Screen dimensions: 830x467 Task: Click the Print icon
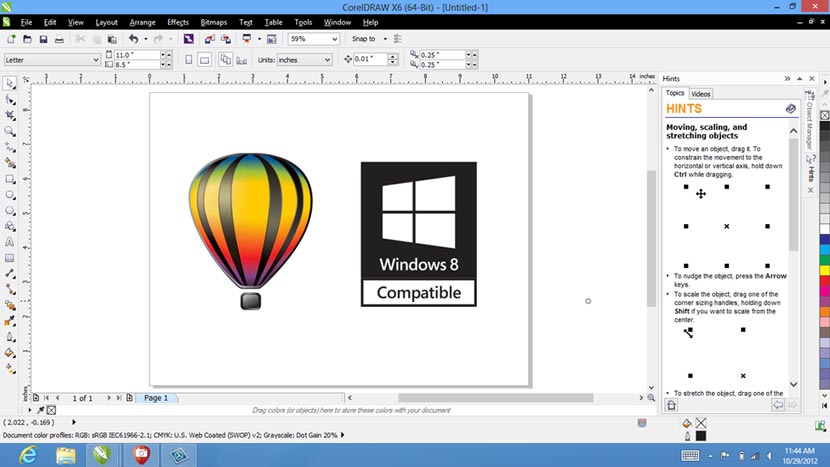click(59, 39)
